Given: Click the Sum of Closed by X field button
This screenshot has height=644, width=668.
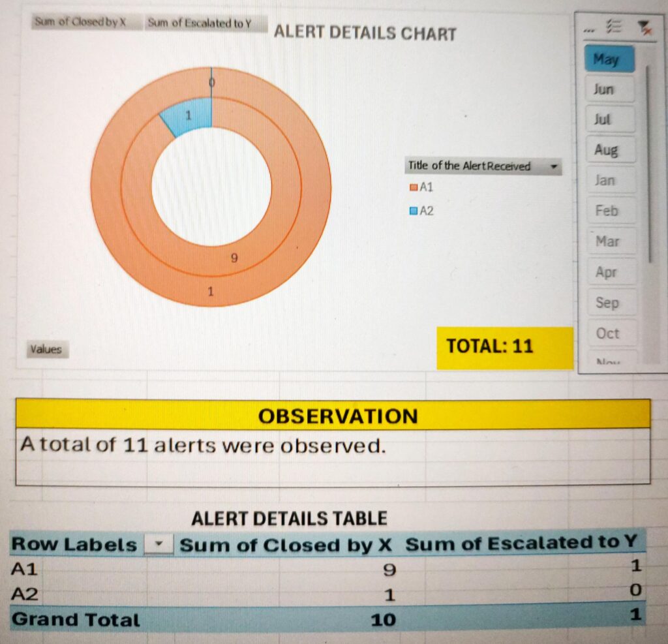Looking at the screenshot, I should point(80,22).
